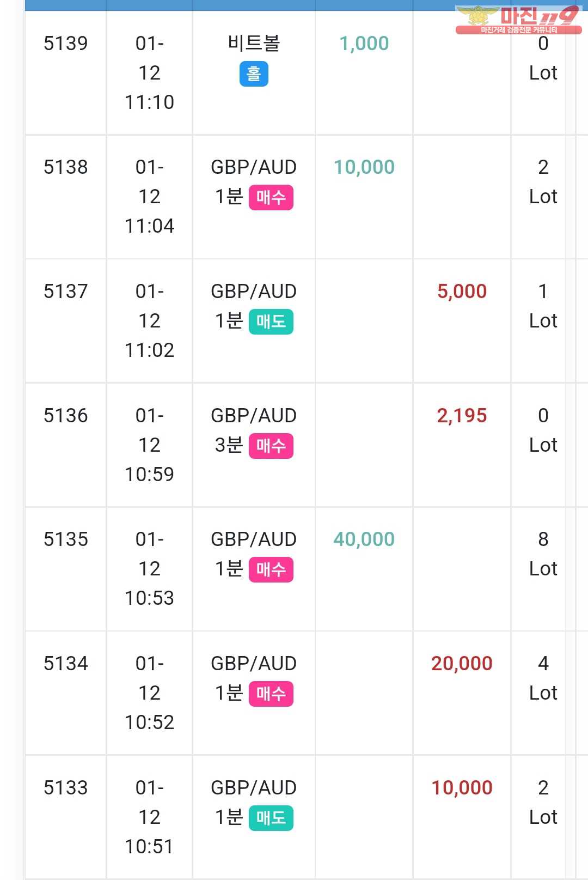Click the red 20,000 amount

462,664
